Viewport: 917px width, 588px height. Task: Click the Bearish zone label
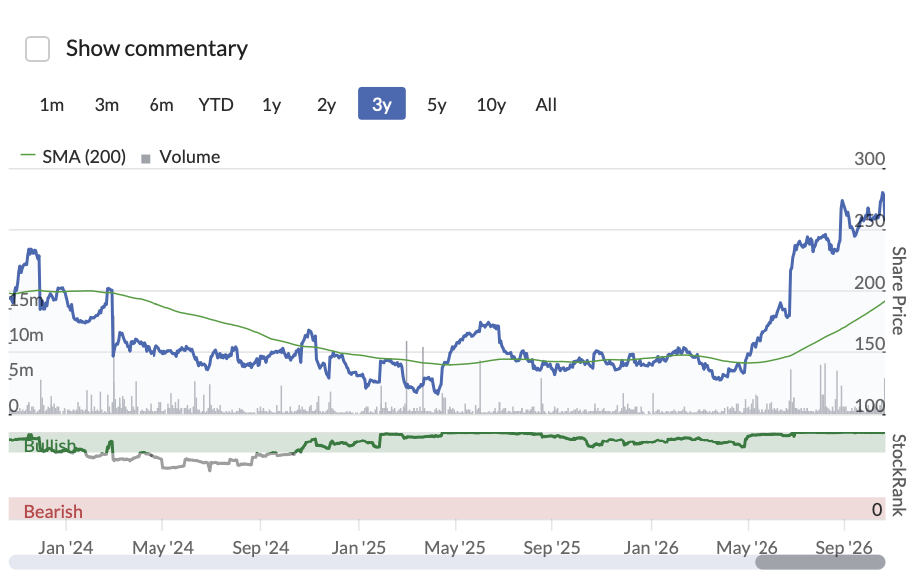[x=53, y=511]
